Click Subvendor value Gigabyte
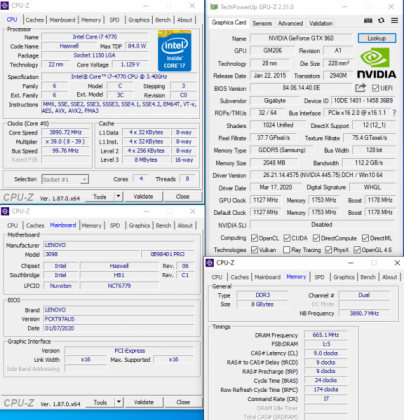This screenshot has width=404, height=420. [x=274, y=101]
